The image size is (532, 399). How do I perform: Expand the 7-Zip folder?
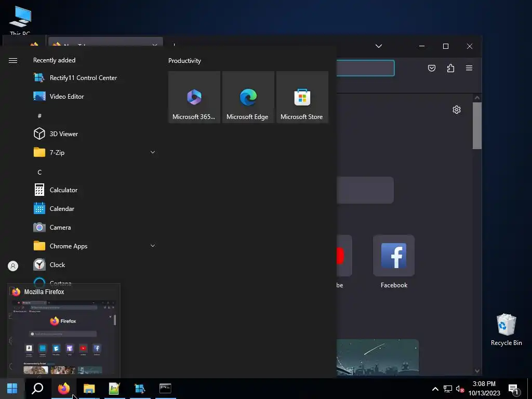[95, 152]
